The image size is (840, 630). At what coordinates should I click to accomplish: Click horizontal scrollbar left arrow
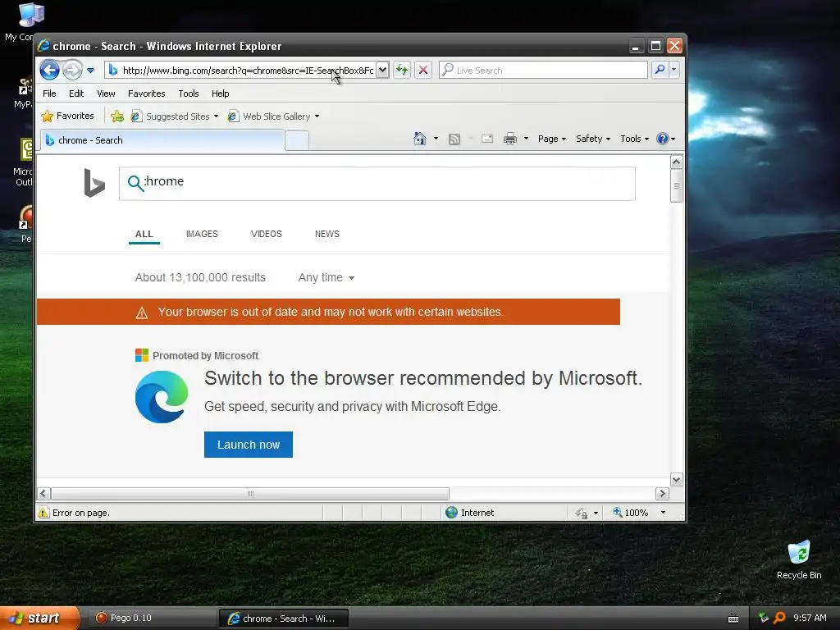[x=44, y=493]
